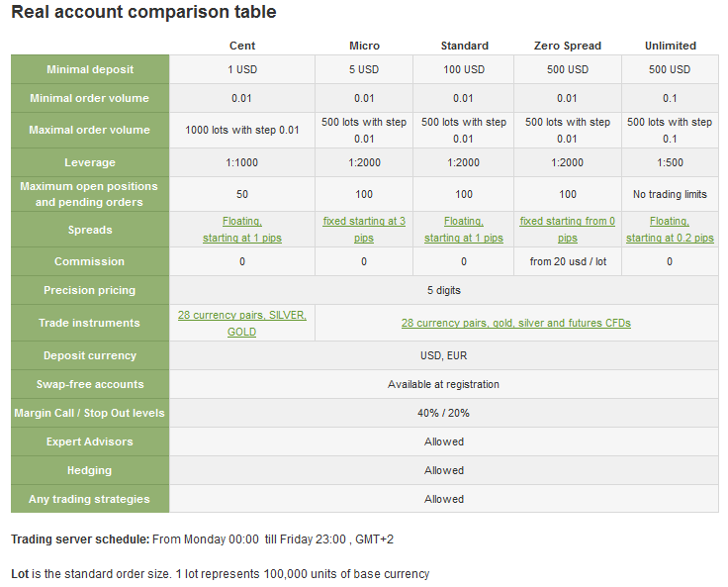This screenshot has height=587, width=728.
Task: Click the 'Precision pricing' row label
Action: pos(90,290)
